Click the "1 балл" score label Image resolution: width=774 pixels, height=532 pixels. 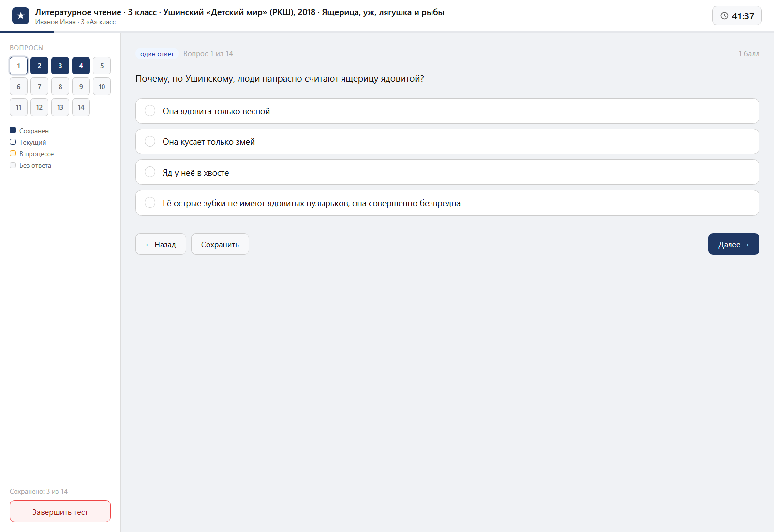tap(748, 54)
